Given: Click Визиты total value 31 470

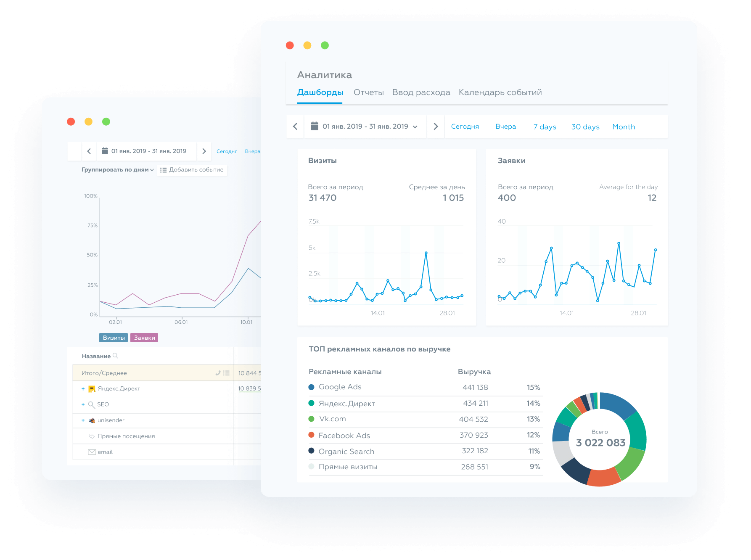Looking at the screenshot, I should (323, 198).
